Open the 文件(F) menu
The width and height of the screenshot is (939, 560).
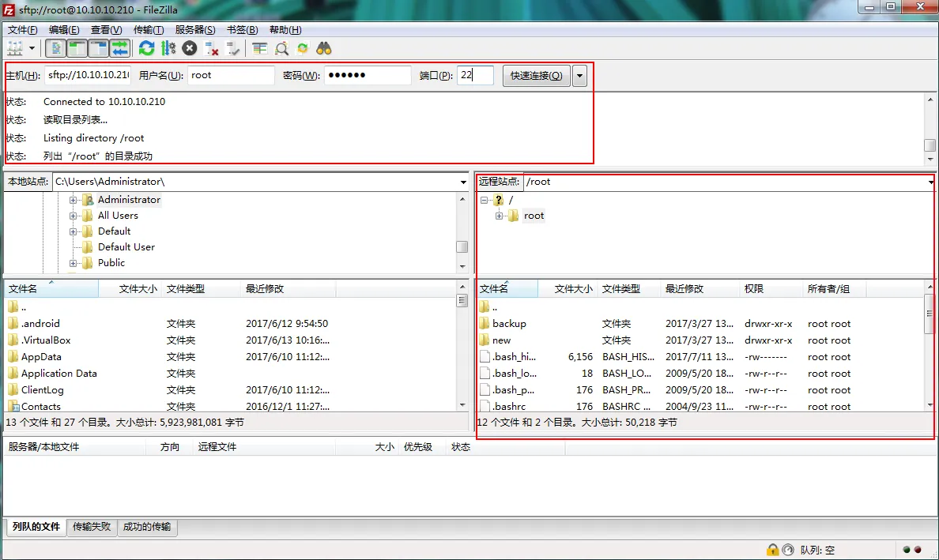point(22,30)
